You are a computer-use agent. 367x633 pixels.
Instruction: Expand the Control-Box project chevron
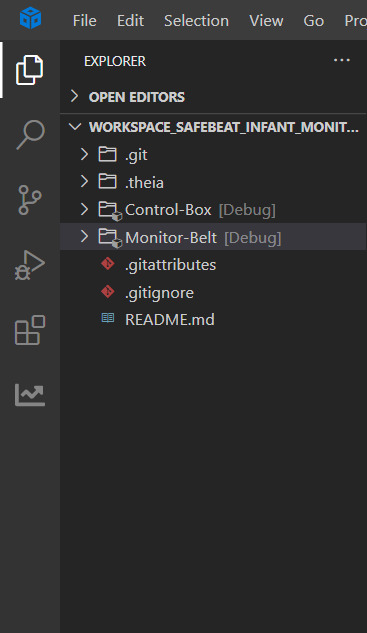[x=84, y=210]
